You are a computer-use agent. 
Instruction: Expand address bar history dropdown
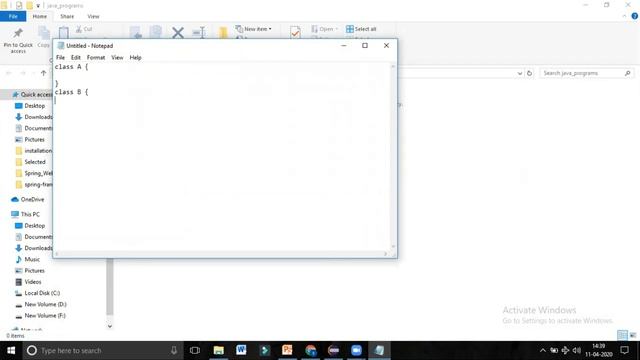[520, 73]
